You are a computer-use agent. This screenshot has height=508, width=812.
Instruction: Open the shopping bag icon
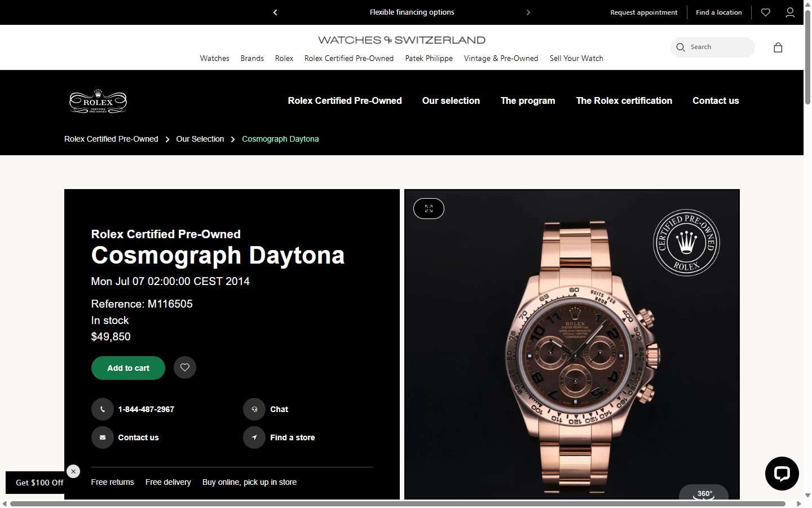coord(778,47)
